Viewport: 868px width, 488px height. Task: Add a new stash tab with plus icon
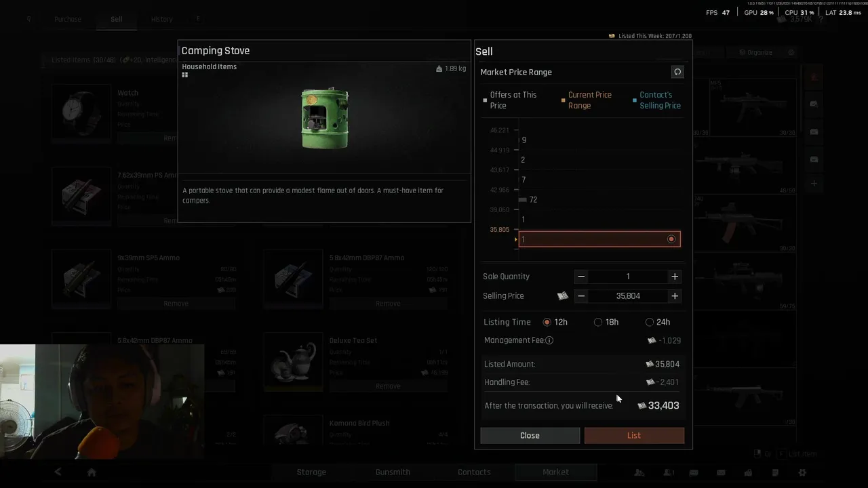(814, 184)
